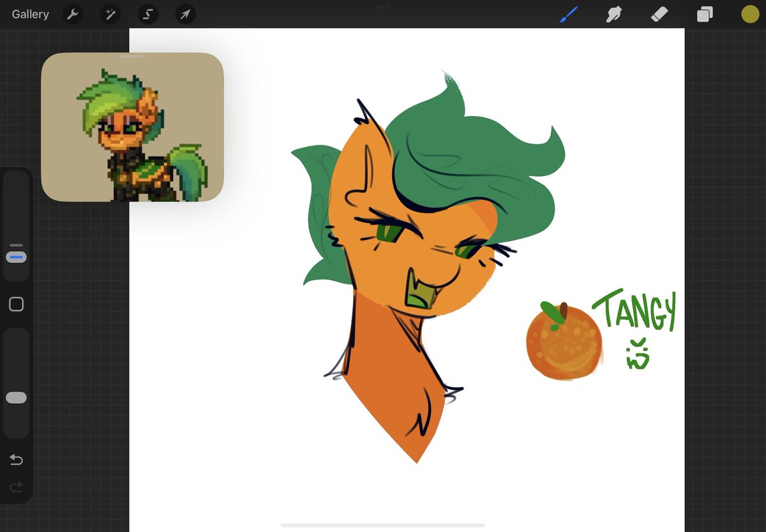Select the Paint brush tool

pos(567,14)
